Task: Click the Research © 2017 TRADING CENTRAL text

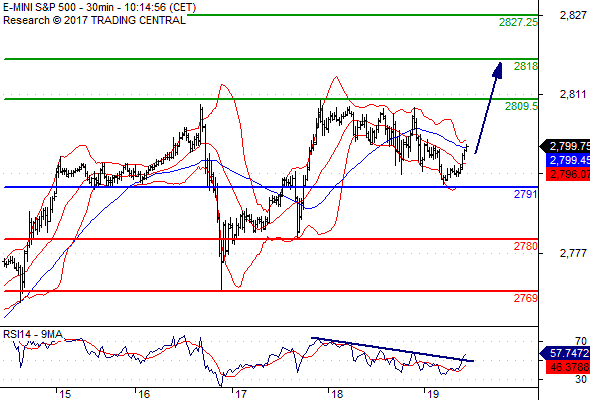Action: point(94,20)
